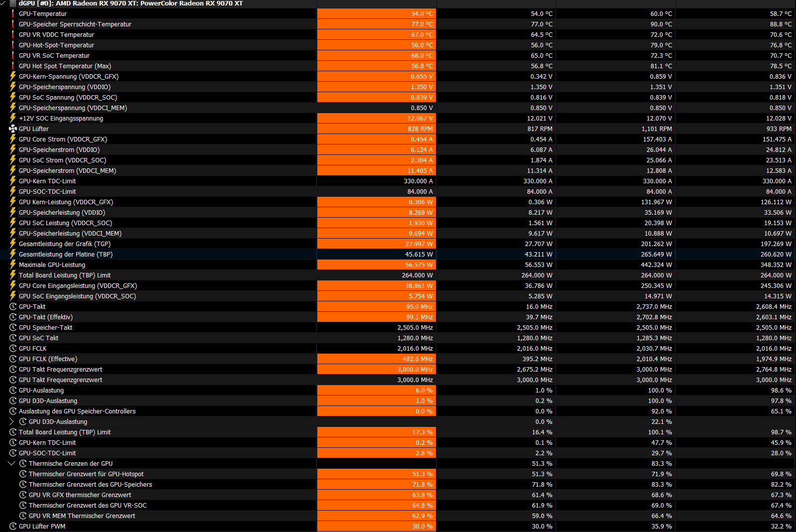Select the 2,737.0 MHz GPU clock value
Image resolution: width=796 pixels, height=532 pixels.
pyautogui.click(x=654, y=306)
